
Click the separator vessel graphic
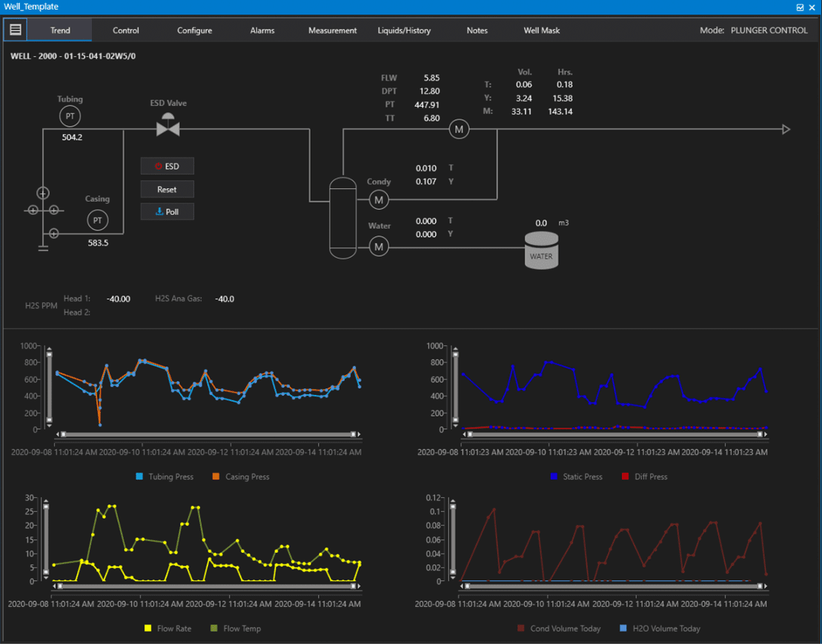(342, 218)
